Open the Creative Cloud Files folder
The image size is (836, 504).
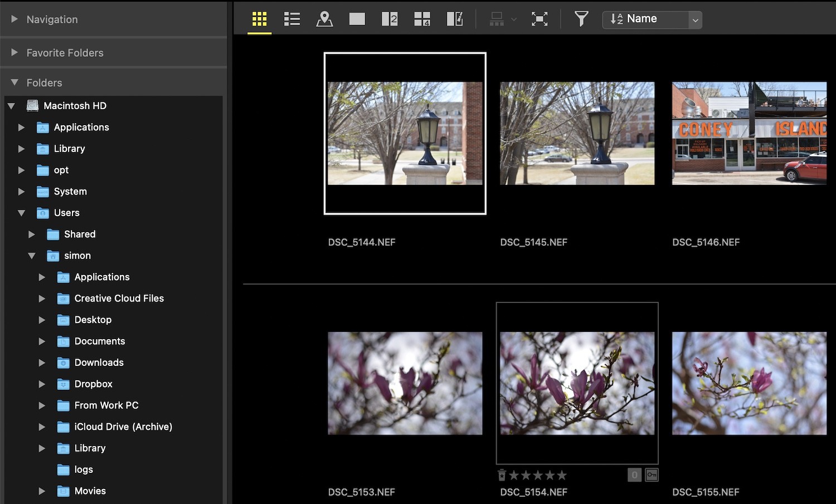click(119, 298)
